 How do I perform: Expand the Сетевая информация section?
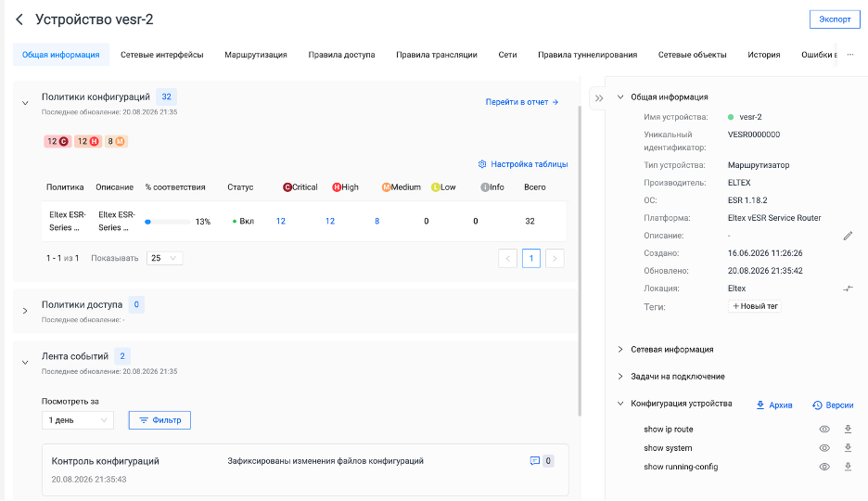[x=620, y=350]
